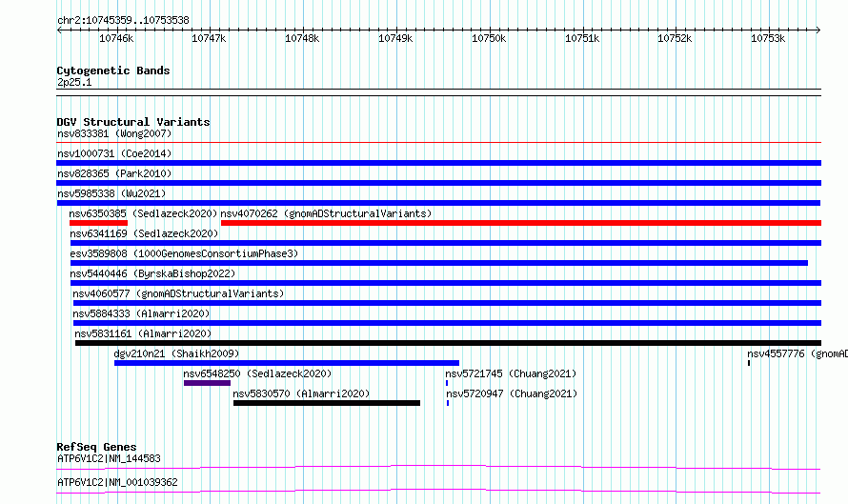
Task: Select the nsv1000731 (Coe2014) blue bar
Action: pyautogui.click(x=438, y=163)
